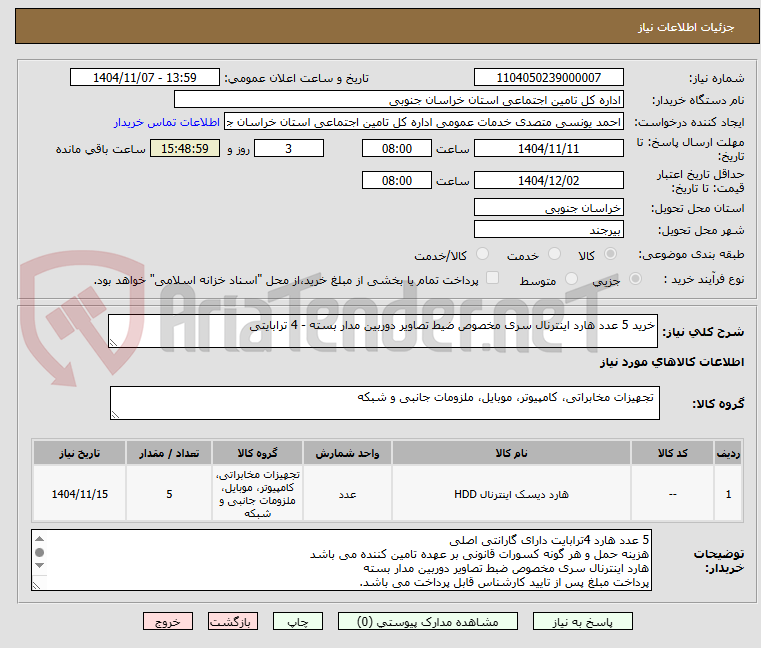Click the گروه کالا column header in table
Image resolution: width=761 pixels, height=648 pixels.
coord(257,453)
